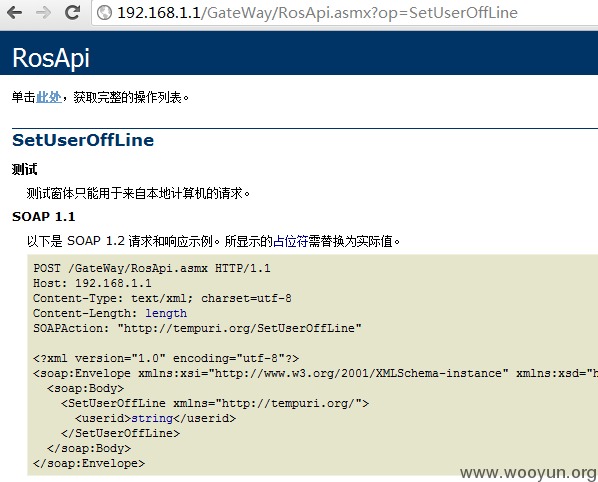Click the SOAPAction header line
598x482 pixels.
(197, 328)
